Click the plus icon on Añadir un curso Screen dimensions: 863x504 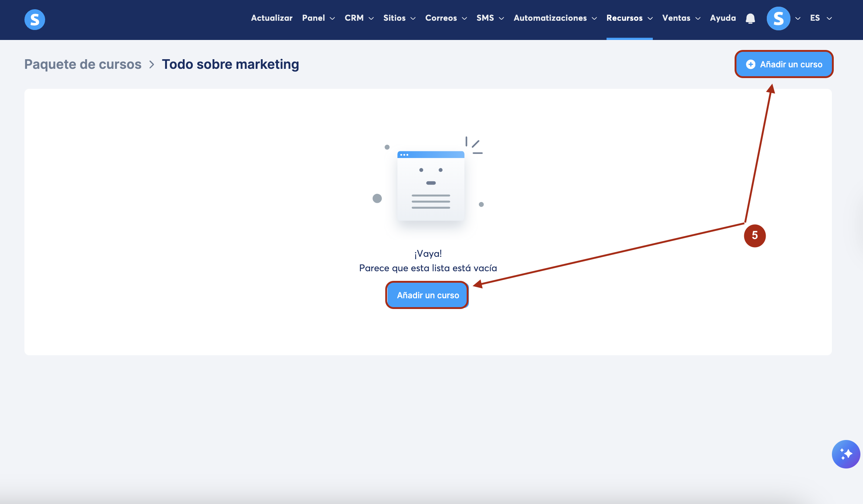(750, 64)
